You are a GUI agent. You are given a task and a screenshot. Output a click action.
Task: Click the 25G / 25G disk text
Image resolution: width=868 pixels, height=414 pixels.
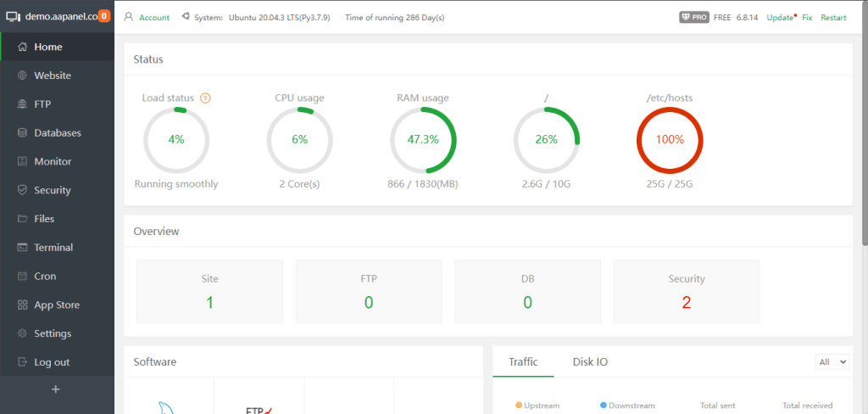click(670, 184)
